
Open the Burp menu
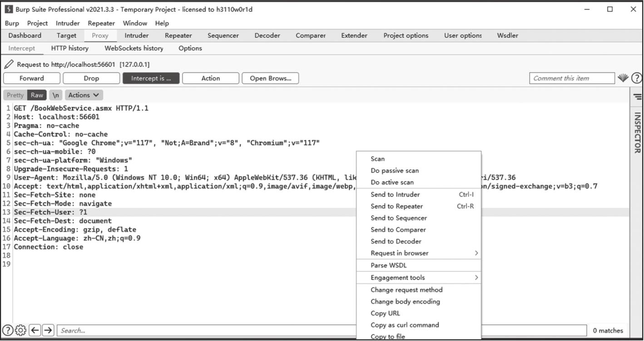[x=12, y=23]
